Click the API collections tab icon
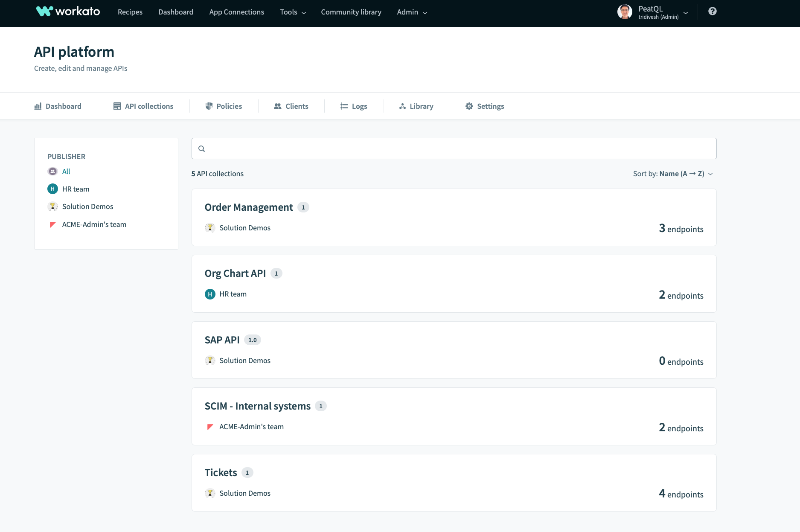 coord(117,106)
